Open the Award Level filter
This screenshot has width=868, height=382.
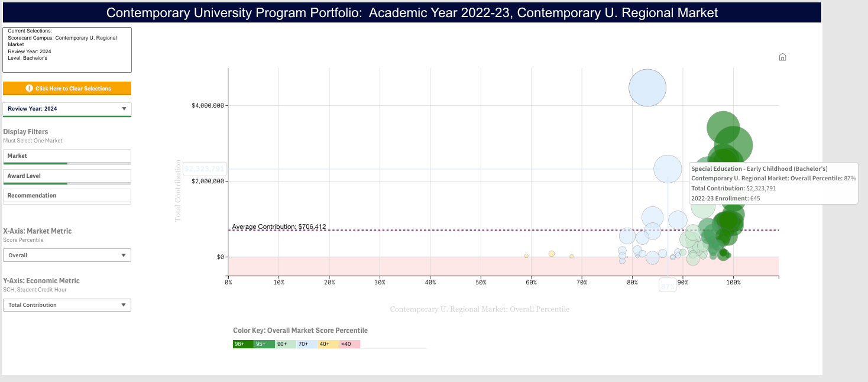pos(67,176)
